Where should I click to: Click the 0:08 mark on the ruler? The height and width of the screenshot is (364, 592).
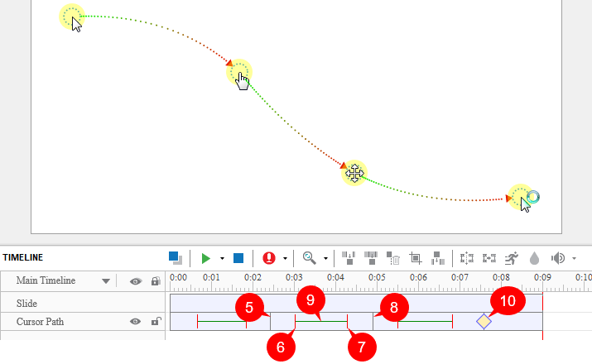(501, 278)
